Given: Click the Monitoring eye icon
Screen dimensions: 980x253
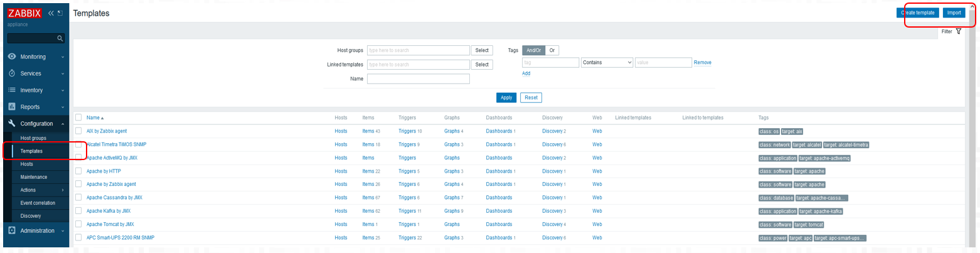Looking at the screenshot, I should [12, 57].
